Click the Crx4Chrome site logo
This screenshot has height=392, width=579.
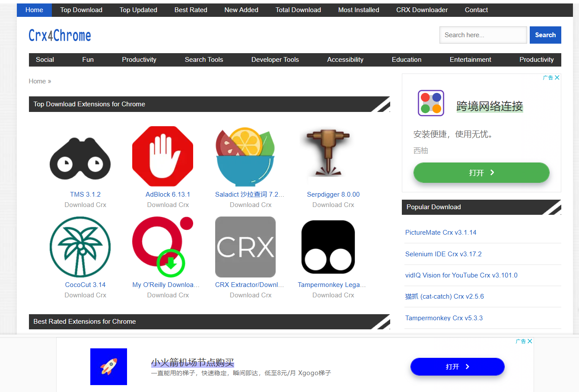[x=60, y=35]
